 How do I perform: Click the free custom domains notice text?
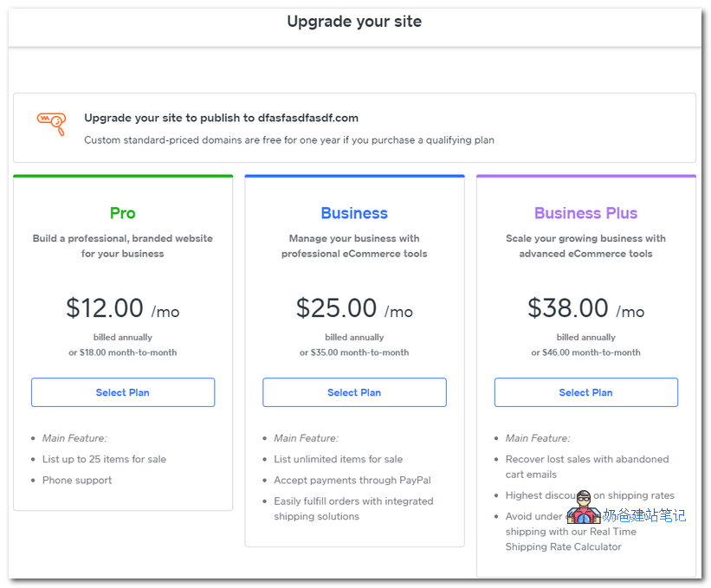click(x=288, y=140)
